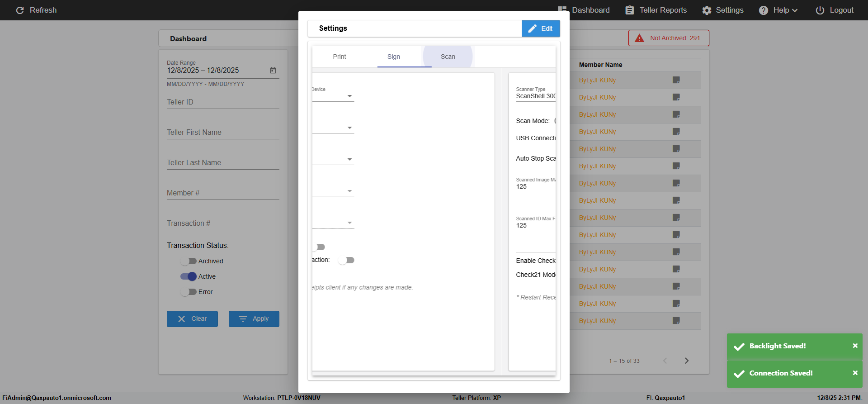The image size is (868, 404).
Task: Toggle the Active transaction status switch
Action: (189, 276)
